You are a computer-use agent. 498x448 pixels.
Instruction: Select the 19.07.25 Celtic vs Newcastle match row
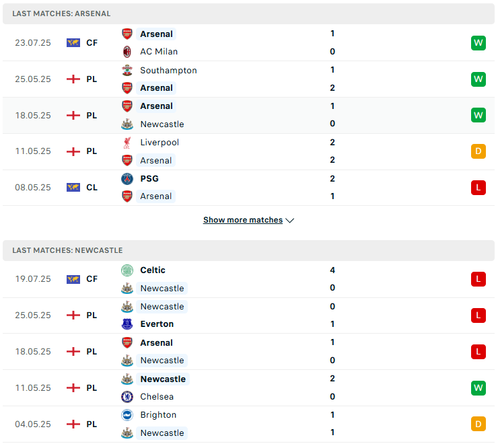248,279
